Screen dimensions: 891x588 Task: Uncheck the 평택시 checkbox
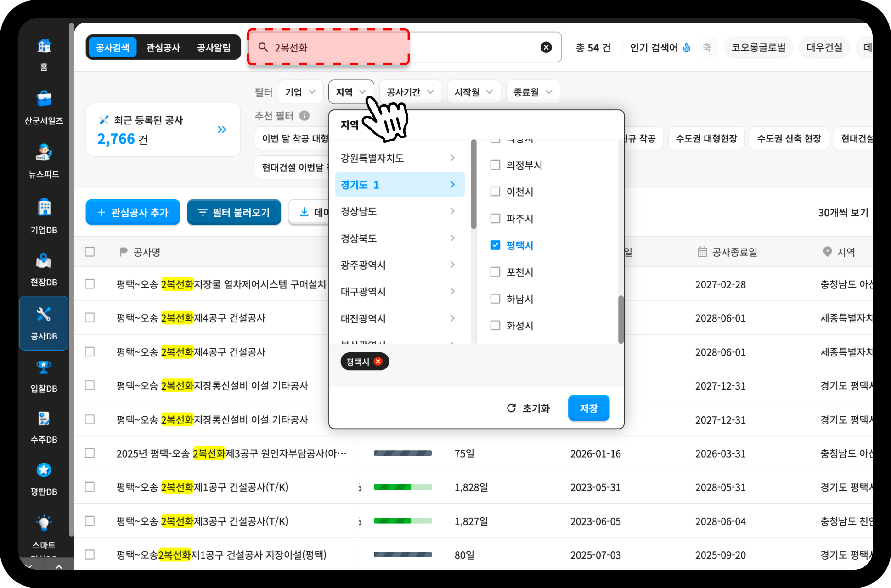(x=495, y=245)
